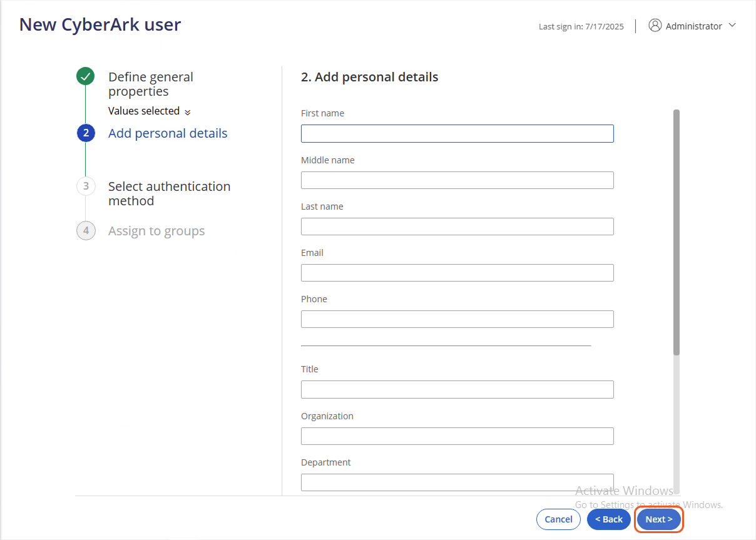The width and height of the screenshot is (756, 540).
Task: Click the step 4 circle for group assignment
Action: point(86,230)
